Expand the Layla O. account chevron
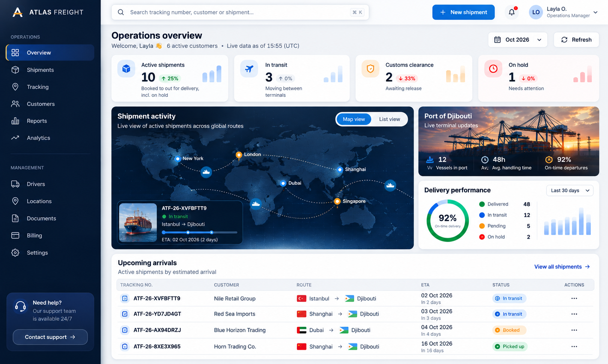The image size is (608, 364). [x=595, y=12]
